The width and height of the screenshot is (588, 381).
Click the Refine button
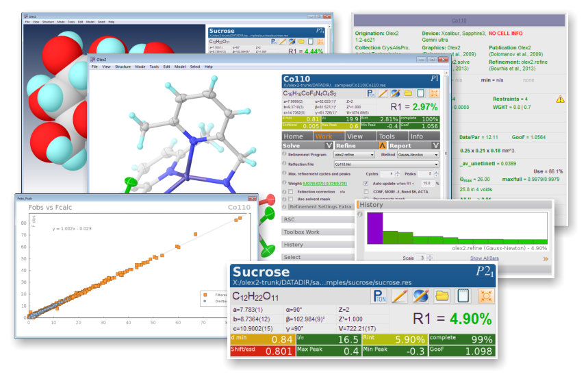point(356,146)
